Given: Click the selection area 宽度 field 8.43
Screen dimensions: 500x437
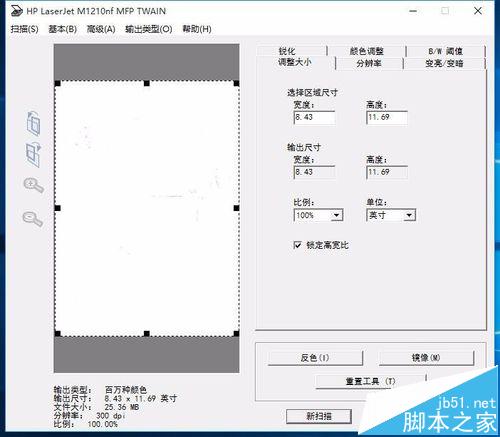Looking at the screenshot, I should point(314,117).
